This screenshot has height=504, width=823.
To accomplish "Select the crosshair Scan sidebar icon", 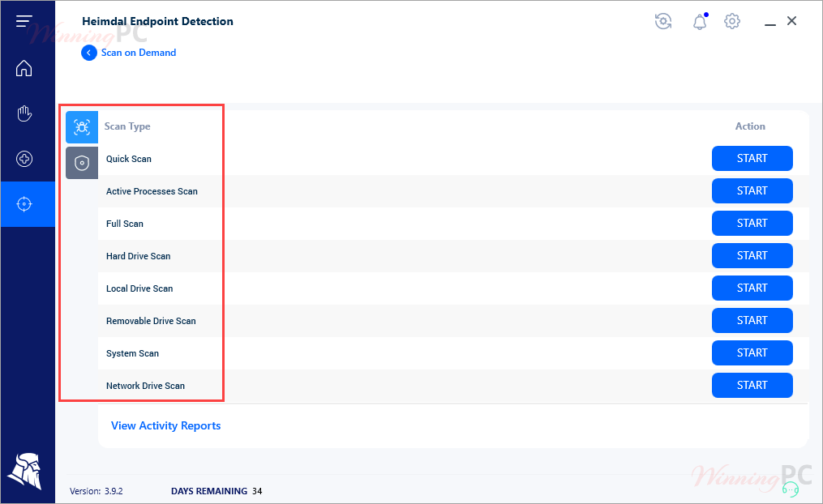I will coord(24,204).
